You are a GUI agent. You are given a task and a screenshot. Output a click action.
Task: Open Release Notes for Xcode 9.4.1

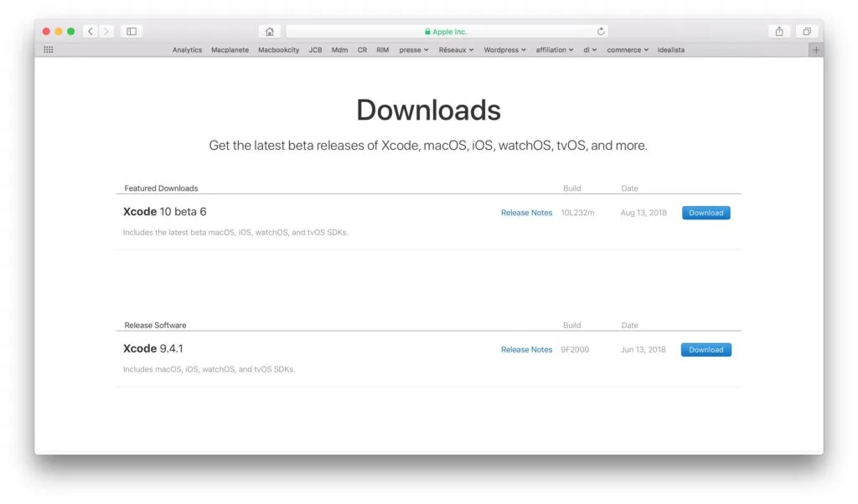(526, 349)
